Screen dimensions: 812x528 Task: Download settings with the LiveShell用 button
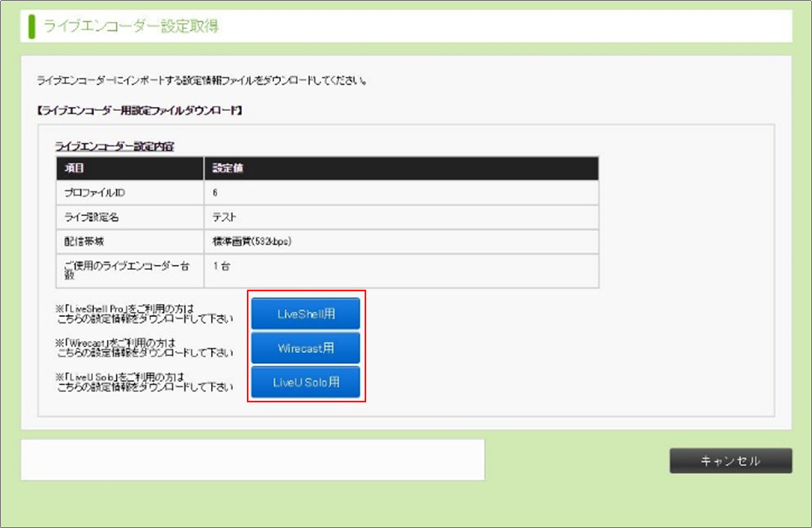pyautogui.click(x=306, y=314)
